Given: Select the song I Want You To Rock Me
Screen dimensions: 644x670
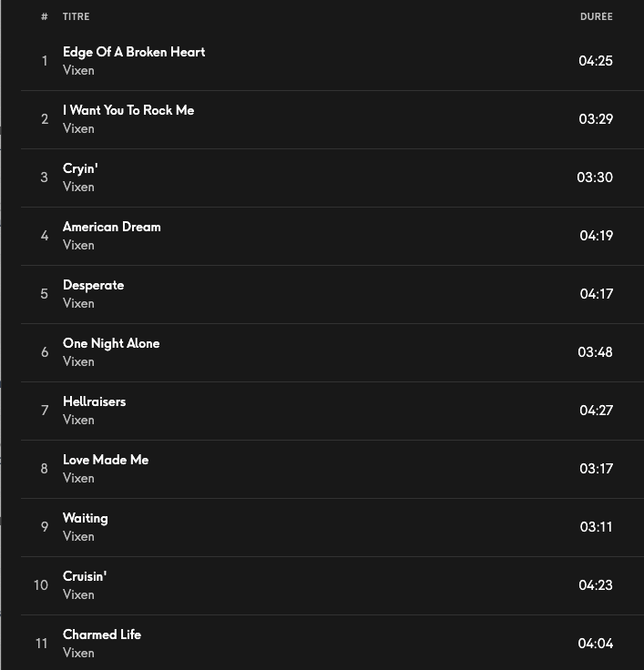Looking at the screenshot, I should tap(128, 110).
